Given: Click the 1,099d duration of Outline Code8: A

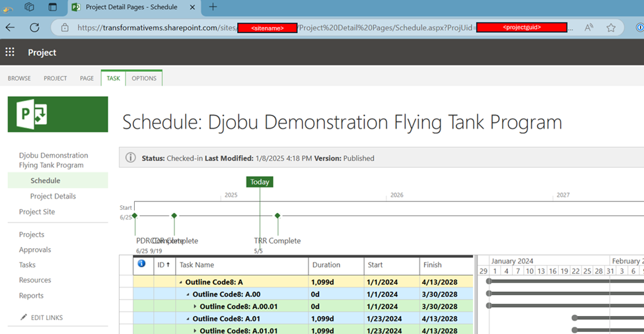Looking at the screenshot, I should [322, 282].
